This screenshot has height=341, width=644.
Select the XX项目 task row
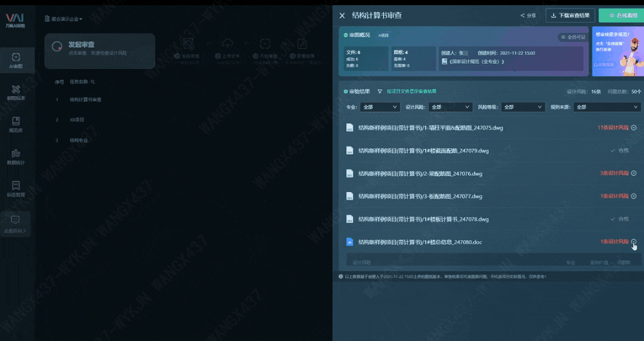[77, 120]
